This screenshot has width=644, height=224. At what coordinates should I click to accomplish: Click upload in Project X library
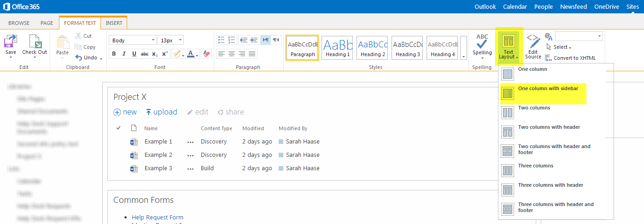[x=161, y=112]
